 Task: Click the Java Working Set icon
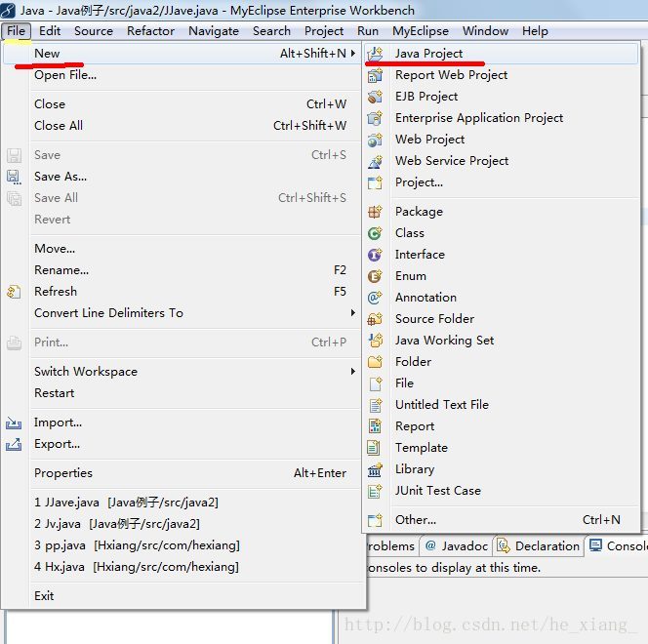[375, 341]
